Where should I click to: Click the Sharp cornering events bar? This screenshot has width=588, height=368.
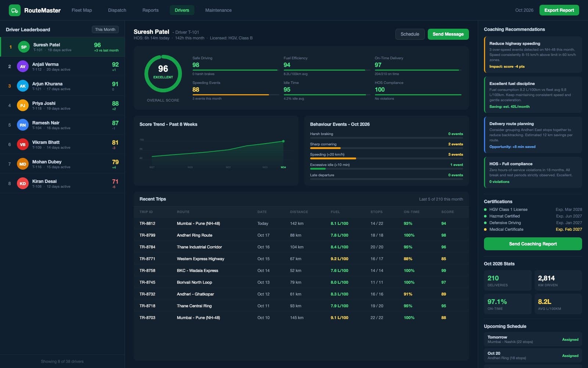pyautogui.click(x=387, y=148)
